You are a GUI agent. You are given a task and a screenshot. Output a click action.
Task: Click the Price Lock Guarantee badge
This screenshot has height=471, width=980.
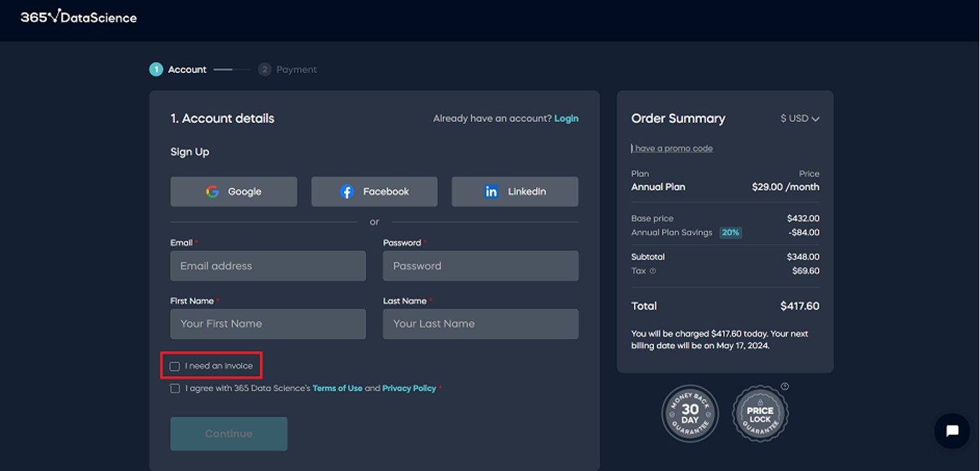click(760, 414)
